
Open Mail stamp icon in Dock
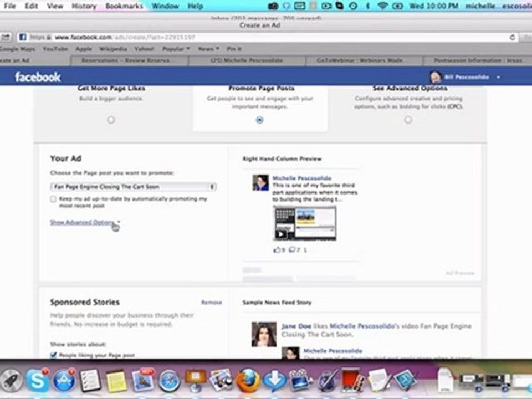[142, 381]
